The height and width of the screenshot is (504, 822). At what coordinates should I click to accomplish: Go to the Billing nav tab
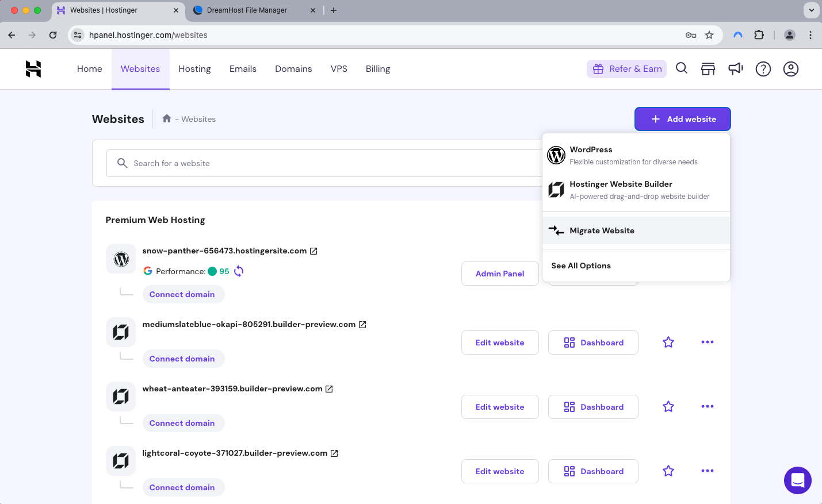[378, 69]
